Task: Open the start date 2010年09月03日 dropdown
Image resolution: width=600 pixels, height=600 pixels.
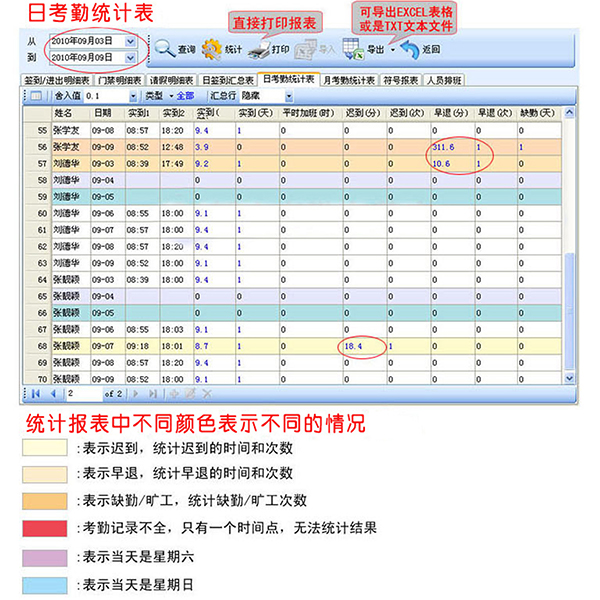Action: (x=130, y=41)
